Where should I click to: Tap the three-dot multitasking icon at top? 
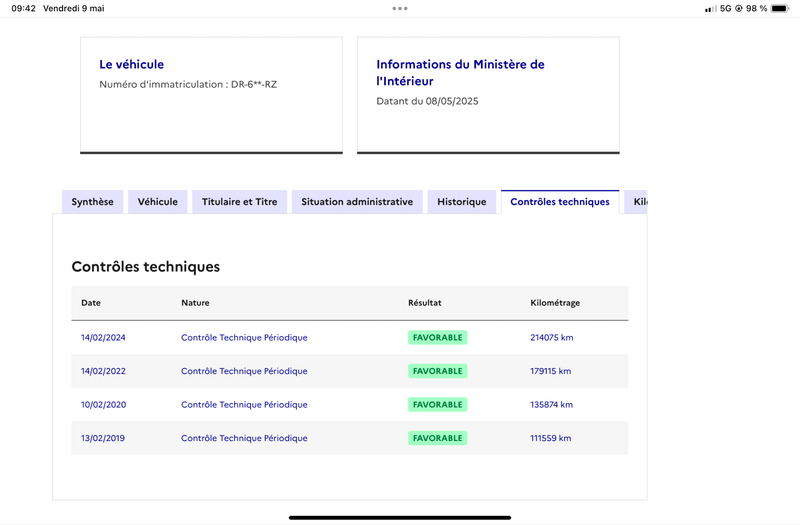coord(400,8)
